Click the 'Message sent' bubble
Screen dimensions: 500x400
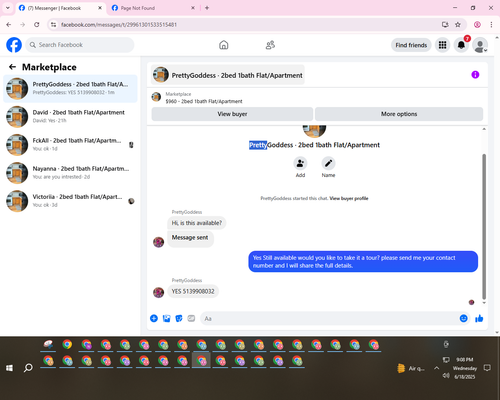pyautogui.click(x=190, y=238)
